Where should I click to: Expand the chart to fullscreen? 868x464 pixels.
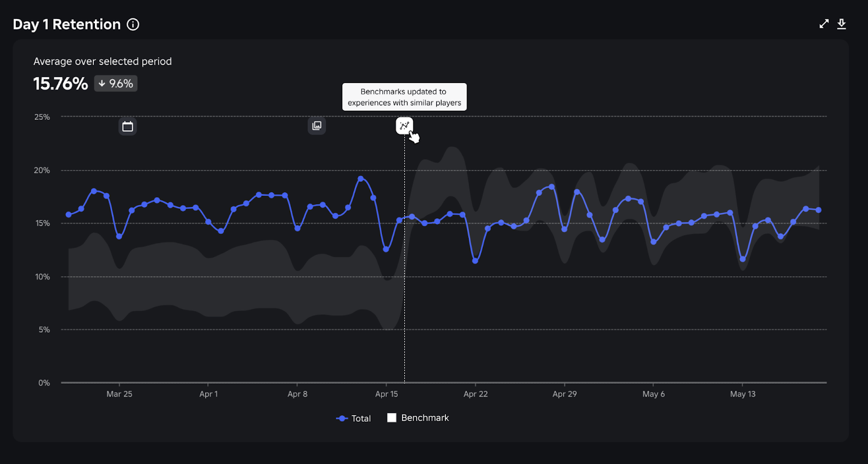click(824, 24)
